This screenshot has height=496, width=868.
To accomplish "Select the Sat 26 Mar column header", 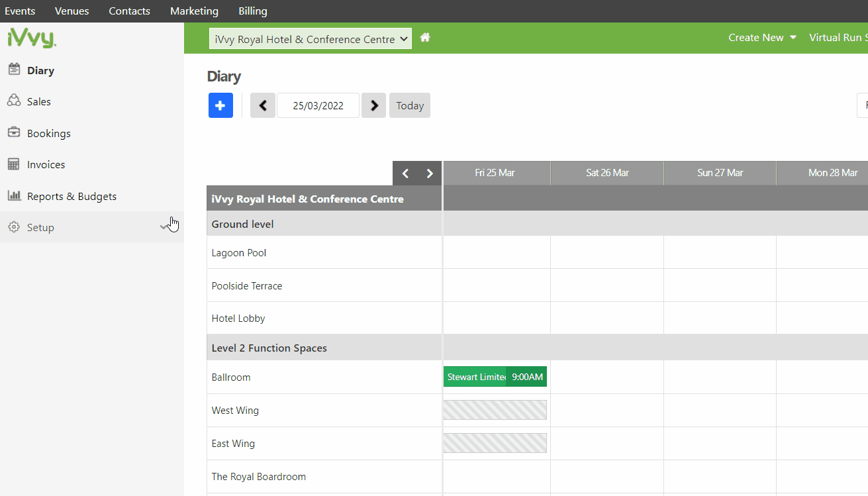I will point(607,173).
